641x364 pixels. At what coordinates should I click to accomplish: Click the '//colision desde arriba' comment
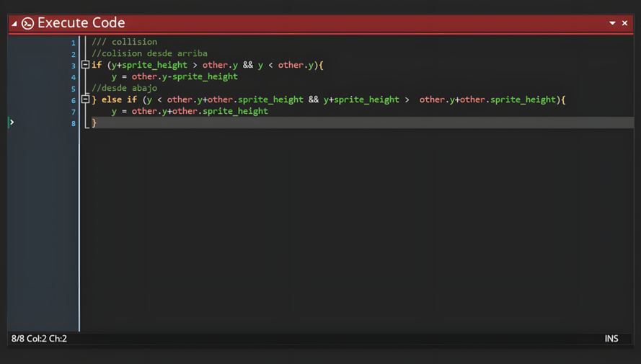click(150, 53)
